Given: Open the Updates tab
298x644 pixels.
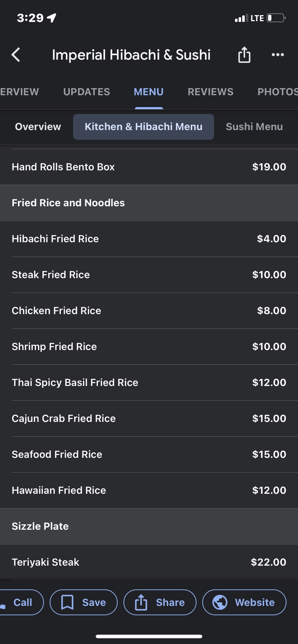Looking at the screenshot, I should point(86,92).
